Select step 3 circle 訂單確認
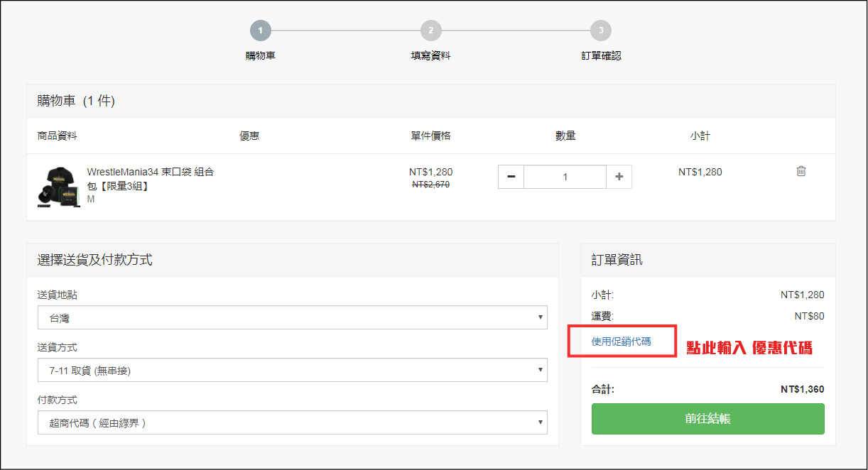The width and height of the screenshot is (868, 470). tap(601, 31)
